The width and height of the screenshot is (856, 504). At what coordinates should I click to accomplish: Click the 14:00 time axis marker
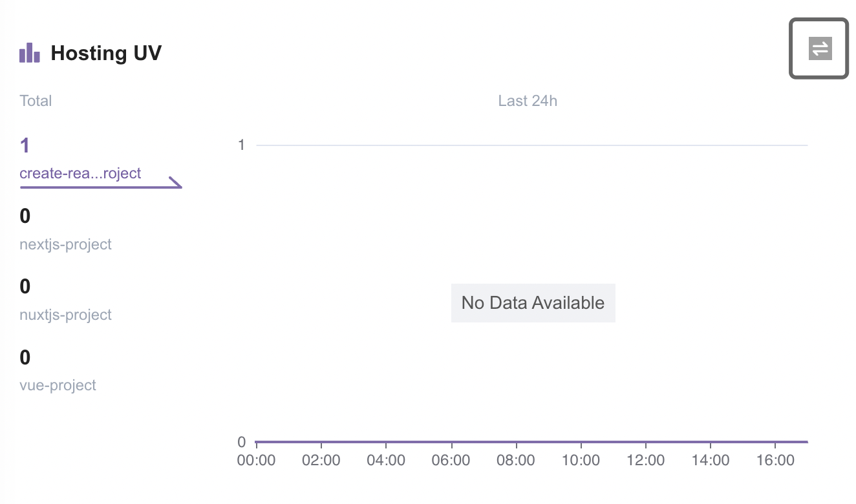[711, 460]
